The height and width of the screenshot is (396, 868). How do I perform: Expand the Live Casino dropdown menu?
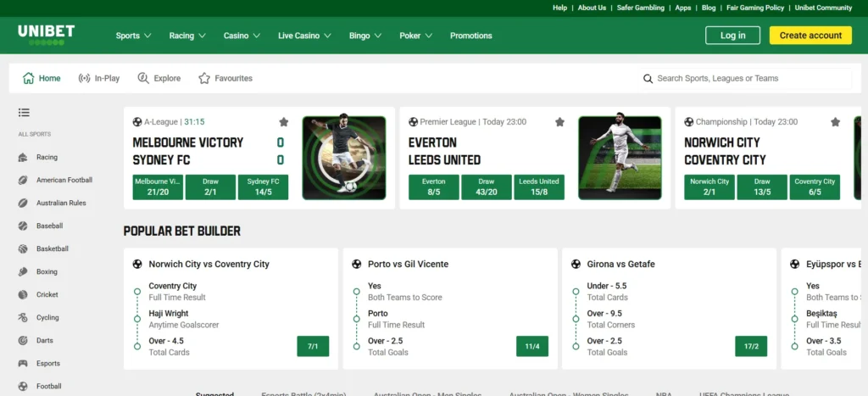click(x=304, y=36)
